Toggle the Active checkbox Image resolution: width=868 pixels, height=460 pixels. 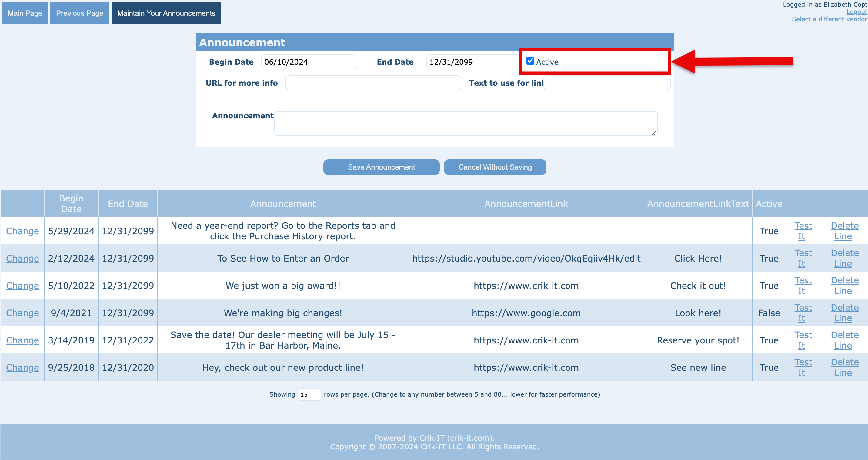[x=530, y=61]
